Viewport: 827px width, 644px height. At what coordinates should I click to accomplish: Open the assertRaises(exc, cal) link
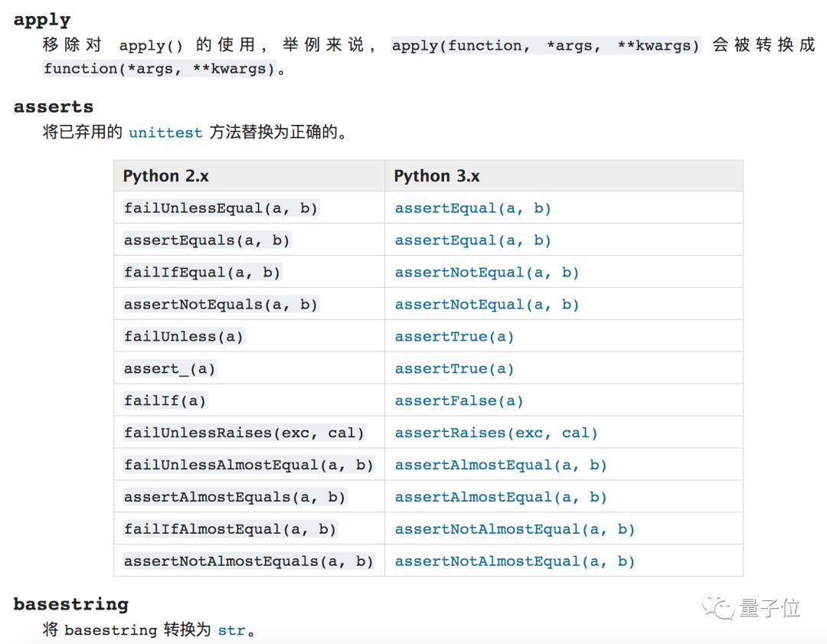point(495,433)
